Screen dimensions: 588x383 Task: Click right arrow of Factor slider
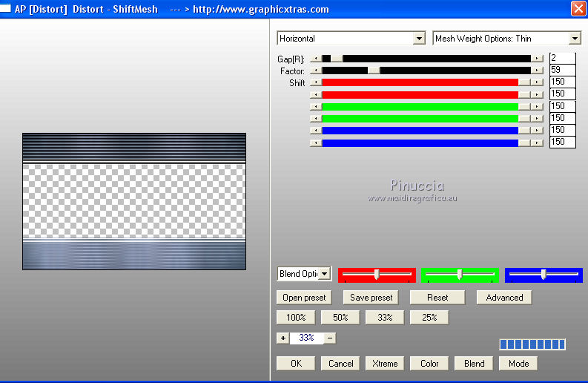click(537, 71)
